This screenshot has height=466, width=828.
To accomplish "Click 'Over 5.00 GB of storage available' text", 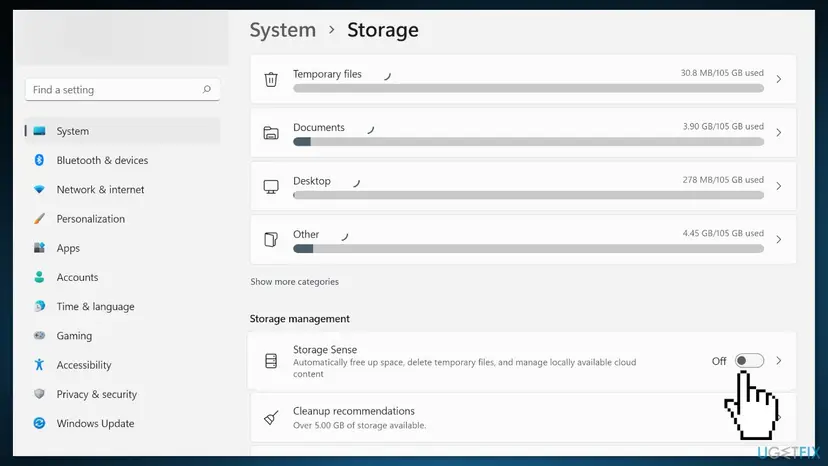I will pos(360,425).
